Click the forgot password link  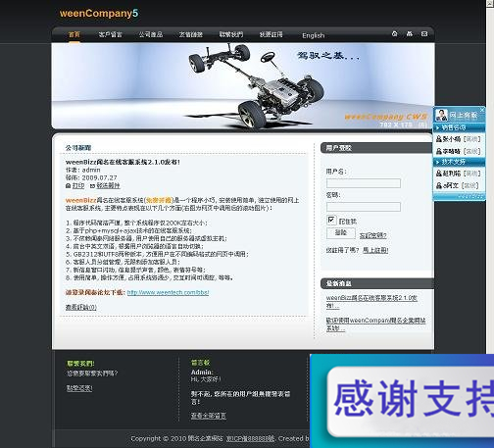point(372,235)
